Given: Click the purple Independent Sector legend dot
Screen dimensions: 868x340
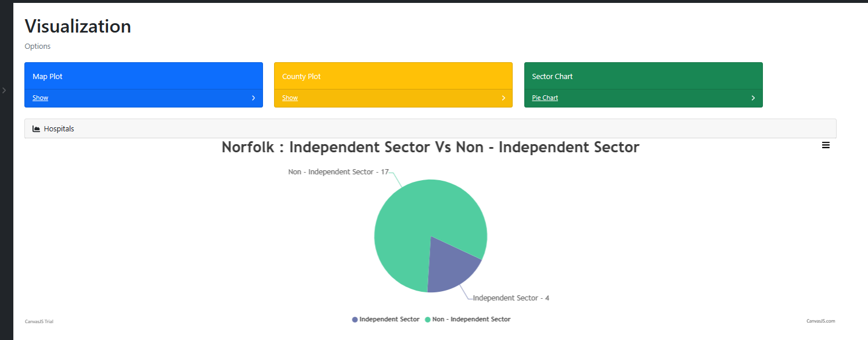Looking at the screenshot, I should (x=355, y=320).
